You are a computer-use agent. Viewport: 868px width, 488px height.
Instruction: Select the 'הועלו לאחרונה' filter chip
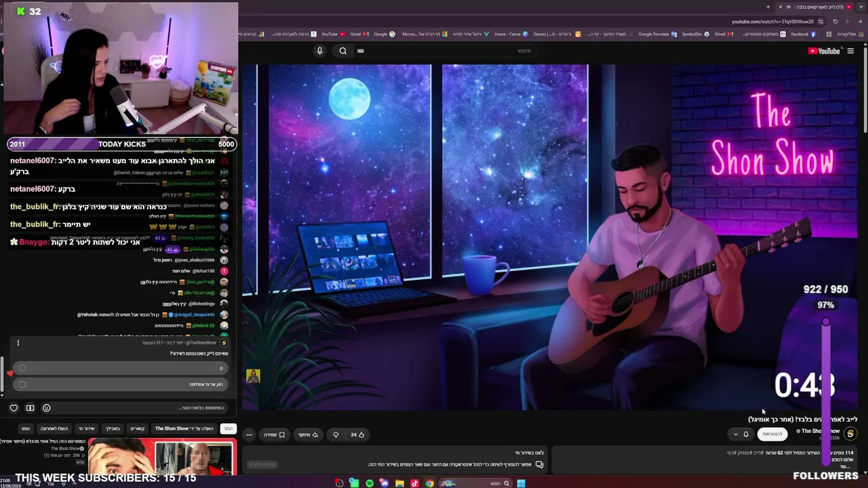click(54, 428)
